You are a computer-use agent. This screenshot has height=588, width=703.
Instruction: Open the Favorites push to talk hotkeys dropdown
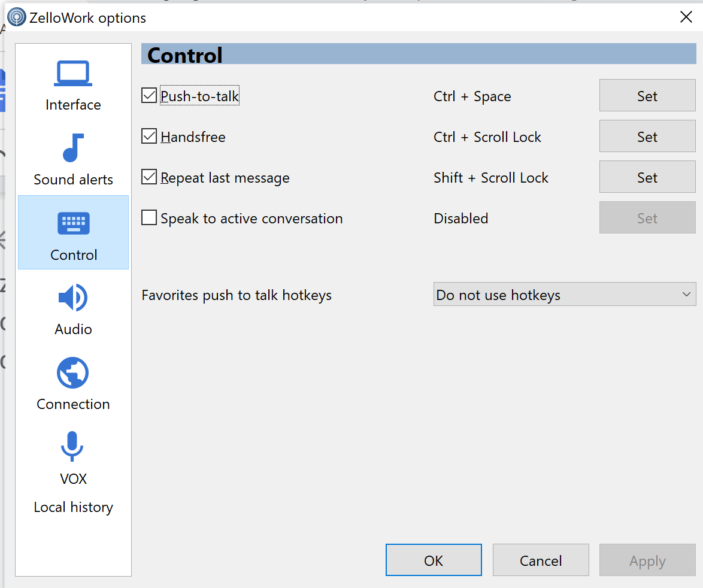(x=565, y=295)
